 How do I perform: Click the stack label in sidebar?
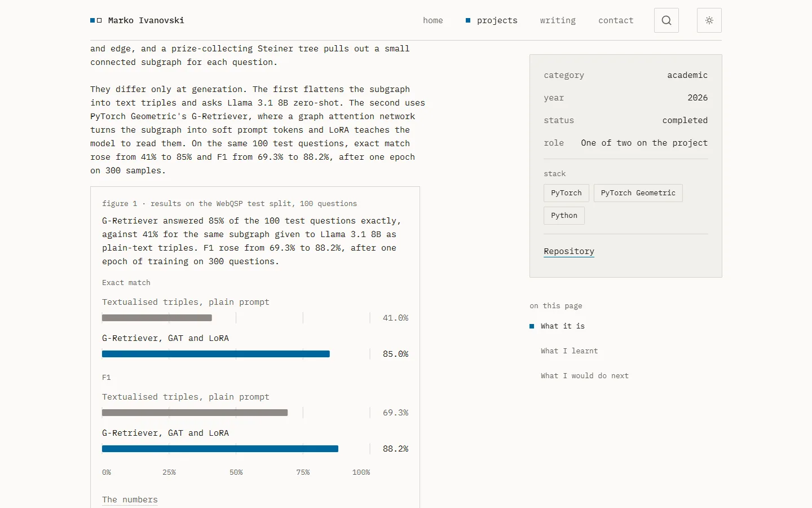click(x=555, y=174)
